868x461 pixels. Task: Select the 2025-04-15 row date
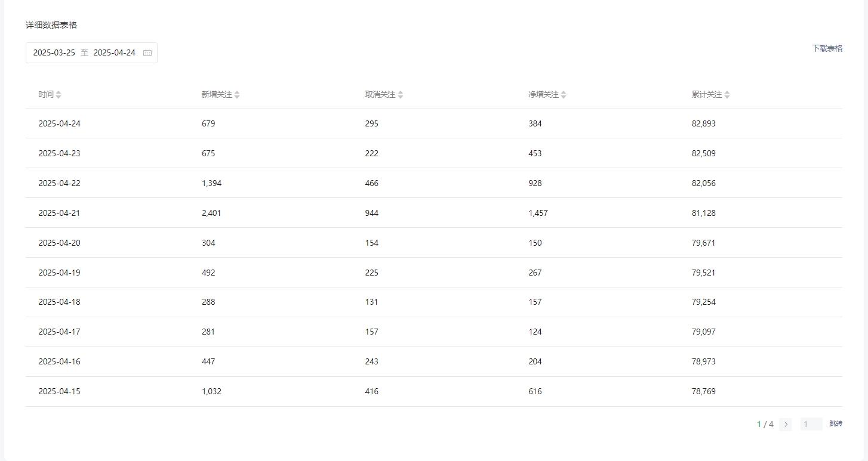click(x=59, y=391)
